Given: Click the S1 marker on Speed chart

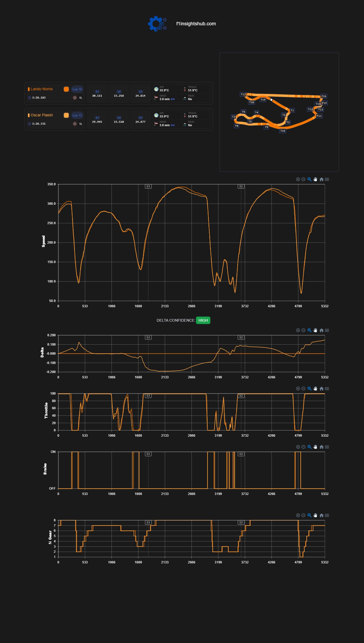Looking at the screenshot, I should (x=148, y=186).
